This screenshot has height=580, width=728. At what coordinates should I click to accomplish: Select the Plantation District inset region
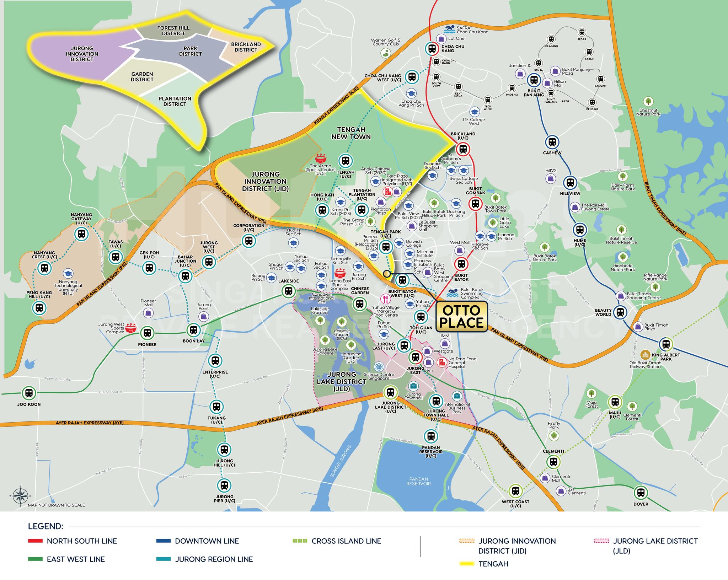tap(178, 107)
